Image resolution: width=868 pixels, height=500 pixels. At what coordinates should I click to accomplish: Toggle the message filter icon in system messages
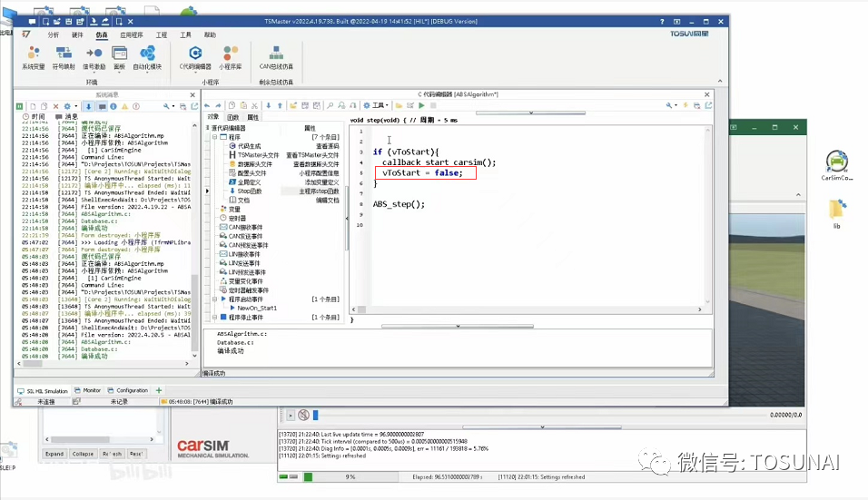(x=103, y=106)
